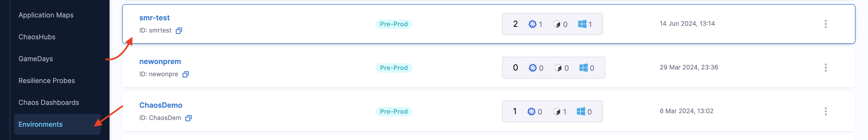
Task: Open more options menu for newonprem
Action: point(826,68)
